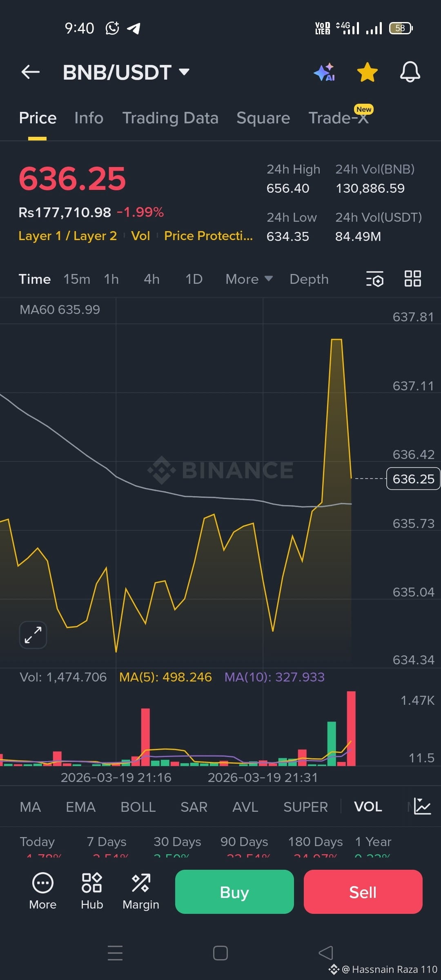Open the More options icon

(43, 891)
